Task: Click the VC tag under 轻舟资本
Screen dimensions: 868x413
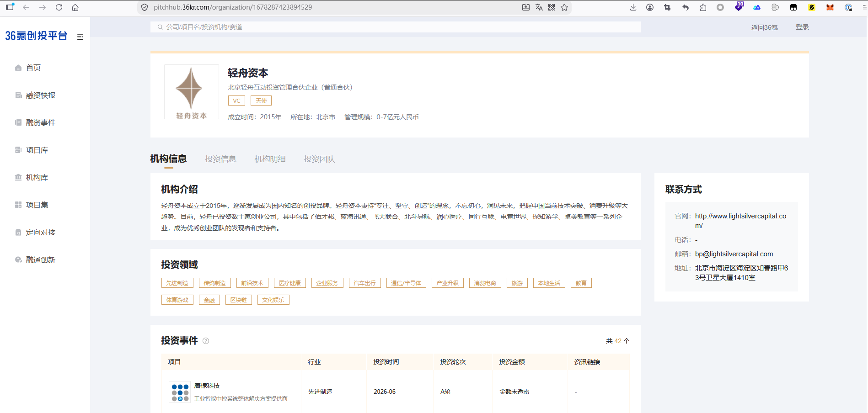Action: pos(236,101)
